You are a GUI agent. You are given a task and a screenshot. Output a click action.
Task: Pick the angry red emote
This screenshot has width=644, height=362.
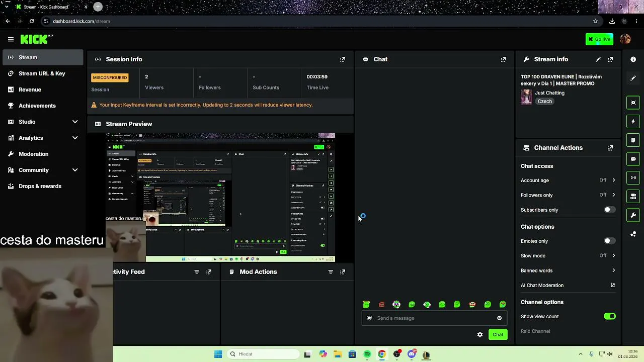(x=381, y=304)
